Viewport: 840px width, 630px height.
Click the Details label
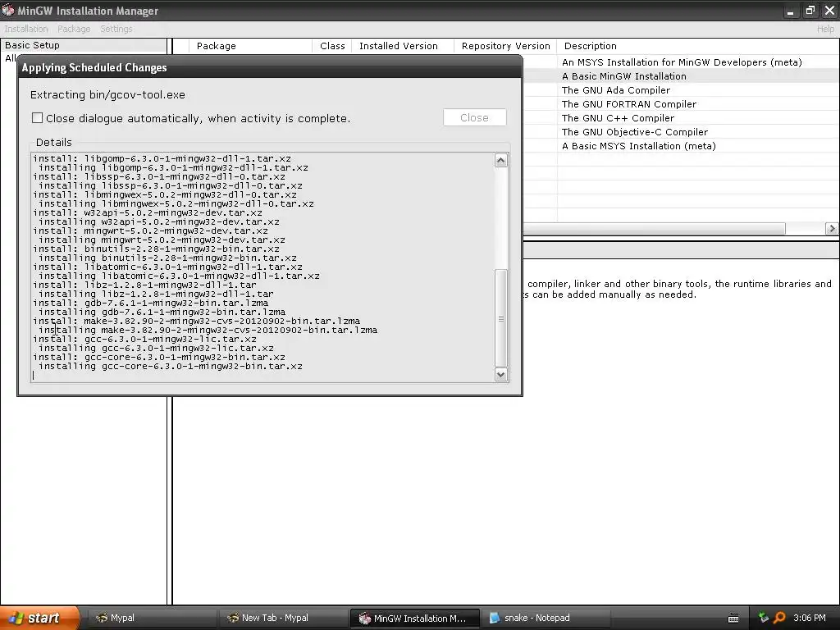53,143
